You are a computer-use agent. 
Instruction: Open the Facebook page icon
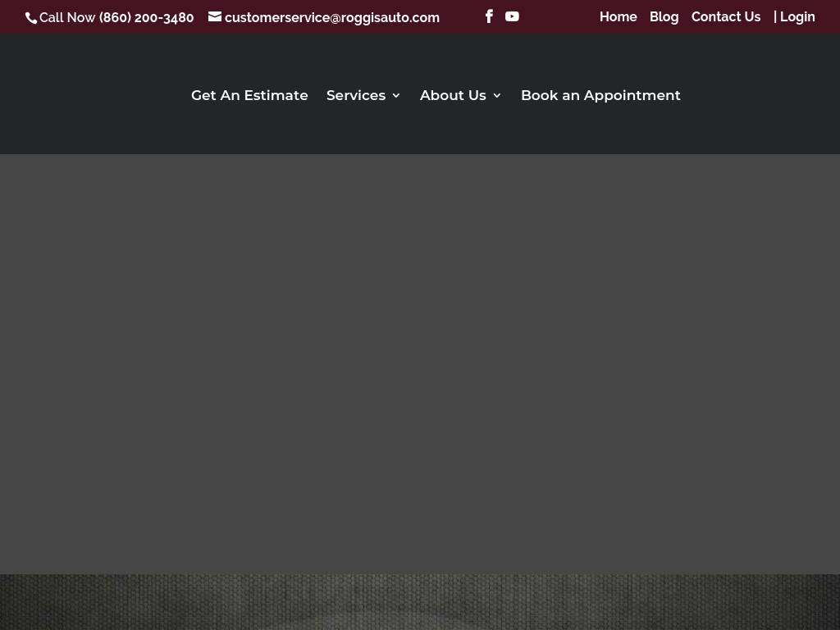(489, 16)
